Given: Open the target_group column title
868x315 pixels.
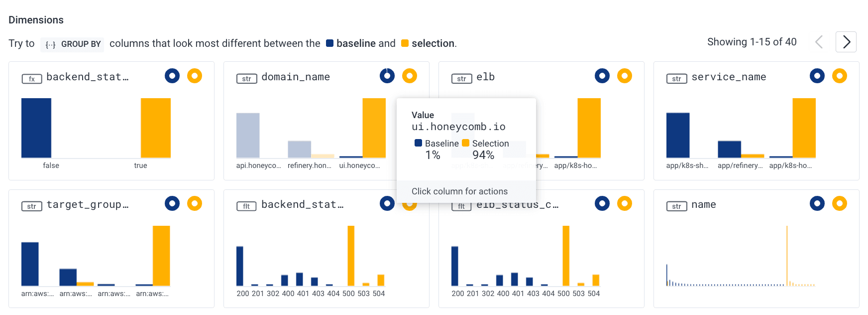Looking at the screenshot, I should (87, 204).
